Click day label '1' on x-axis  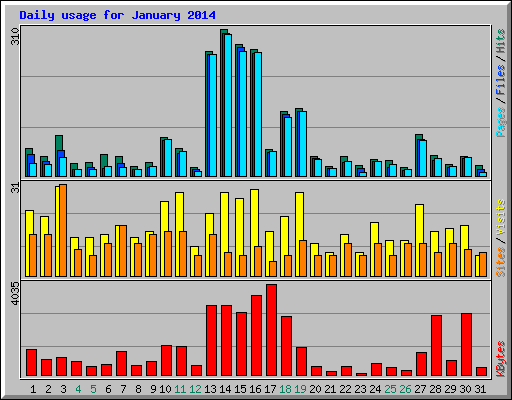click(x=33, y=389)
